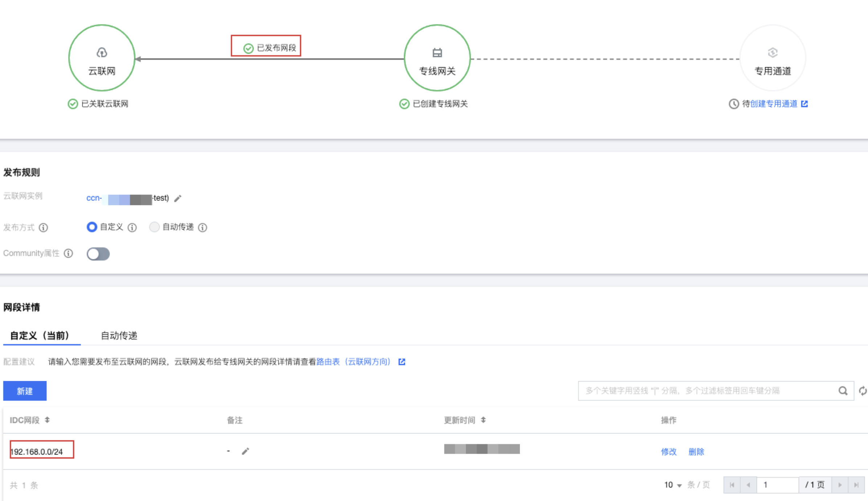Image resolution: width=868 pixels, height=501 pixels.
Task: Click the remark edit pencil in table row
Action: coord(246,451)
